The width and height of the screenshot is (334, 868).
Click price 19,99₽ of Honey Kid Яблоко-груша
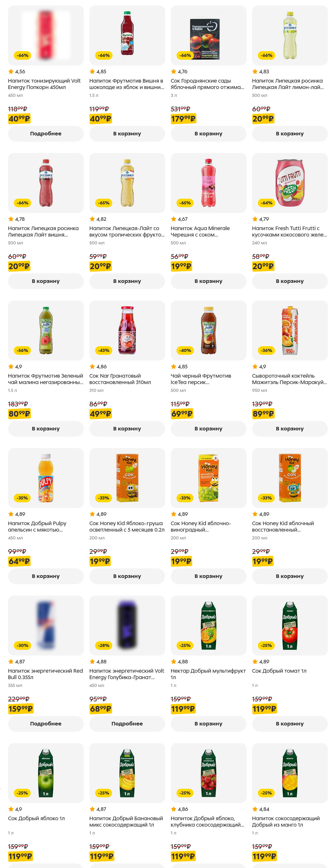(100, 561)
